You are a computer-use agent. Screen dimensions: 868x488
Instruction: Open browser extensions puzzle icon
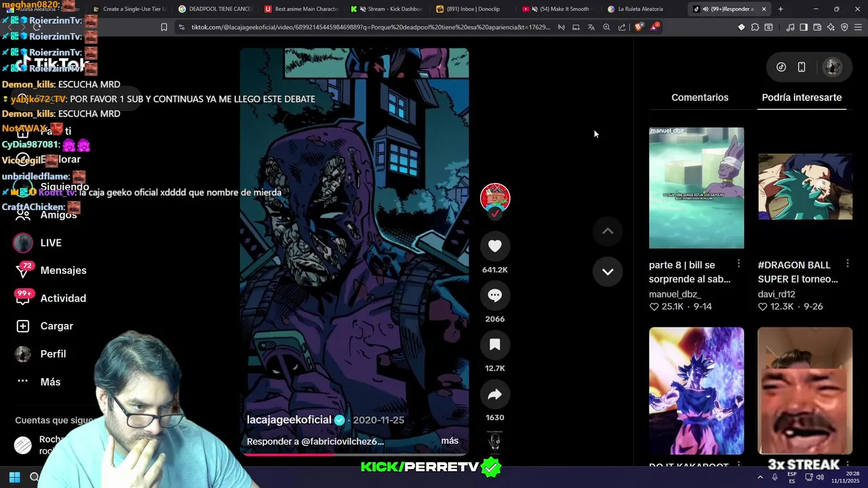[x=755, y=27]
